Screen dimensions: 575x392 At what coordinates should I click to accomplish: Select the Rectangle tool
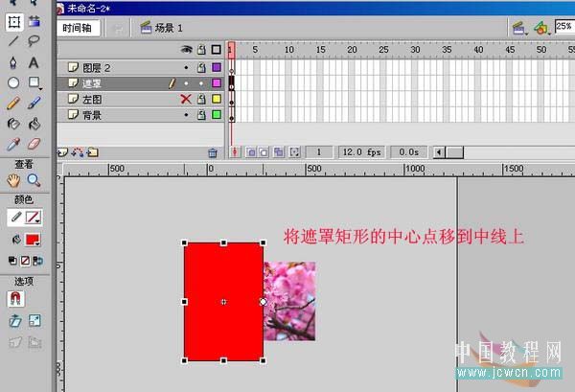[x=34, y=82]
